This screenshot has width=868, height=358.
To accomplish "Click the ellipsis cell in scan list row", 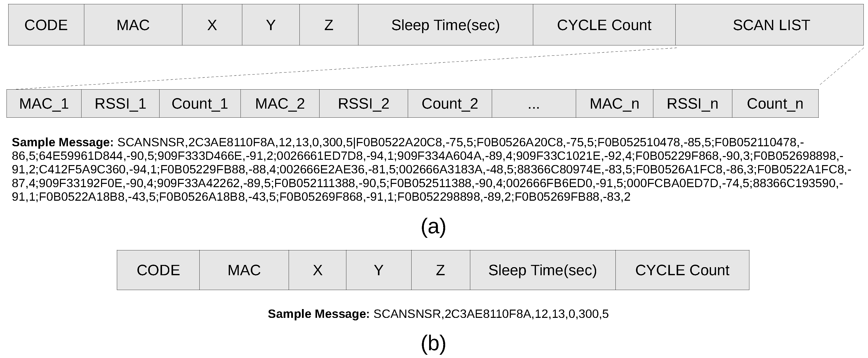I will click(x=534, y=104).
